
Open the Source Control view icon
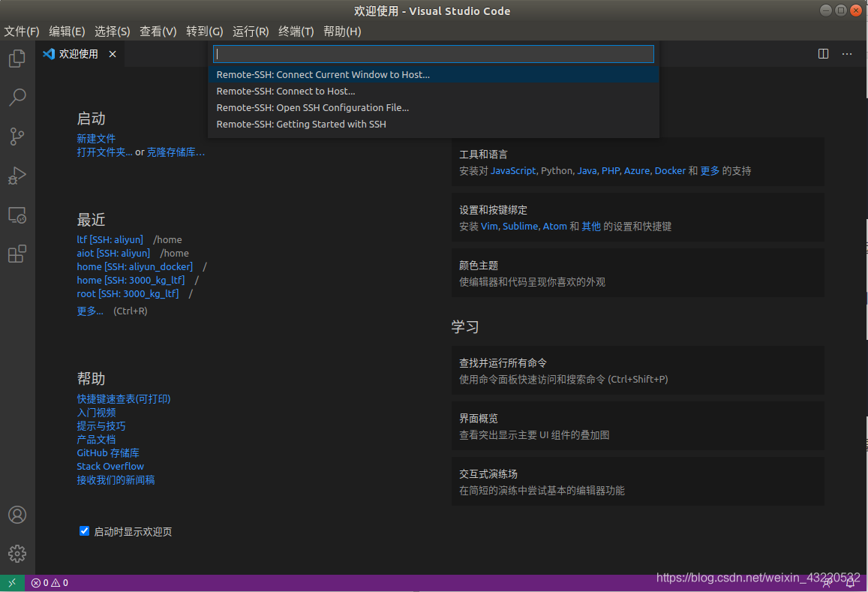tap(17, 137)
